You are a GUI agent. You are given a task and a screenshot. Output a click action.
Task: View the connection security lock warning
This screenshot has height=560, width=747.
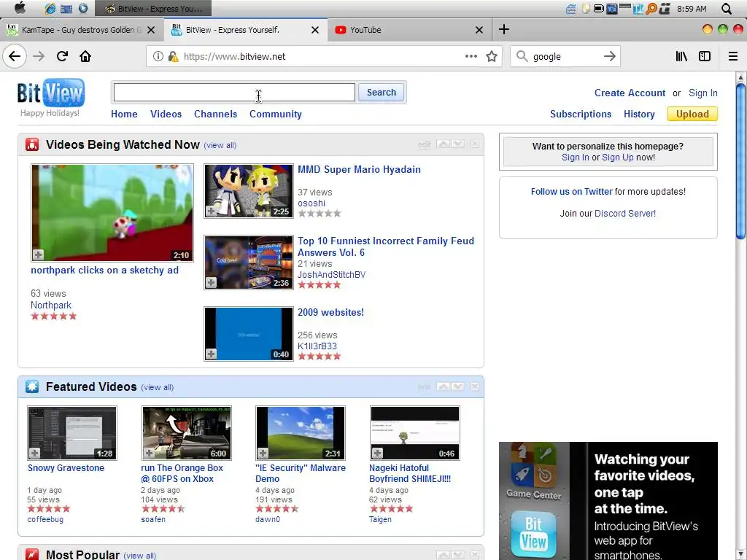(x=173, y=57)
